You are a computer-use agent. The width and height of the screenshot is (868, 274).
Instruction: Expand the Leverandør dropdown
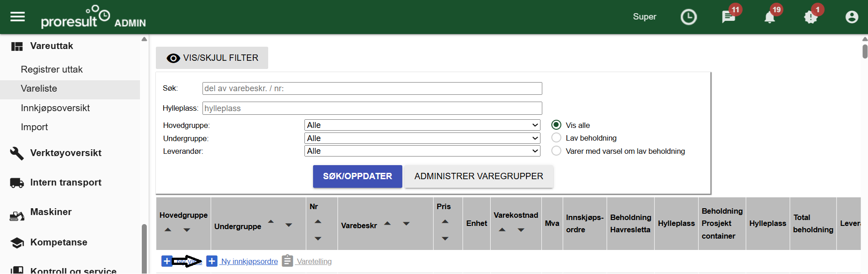pyautogui.click(x=422, y=151)
